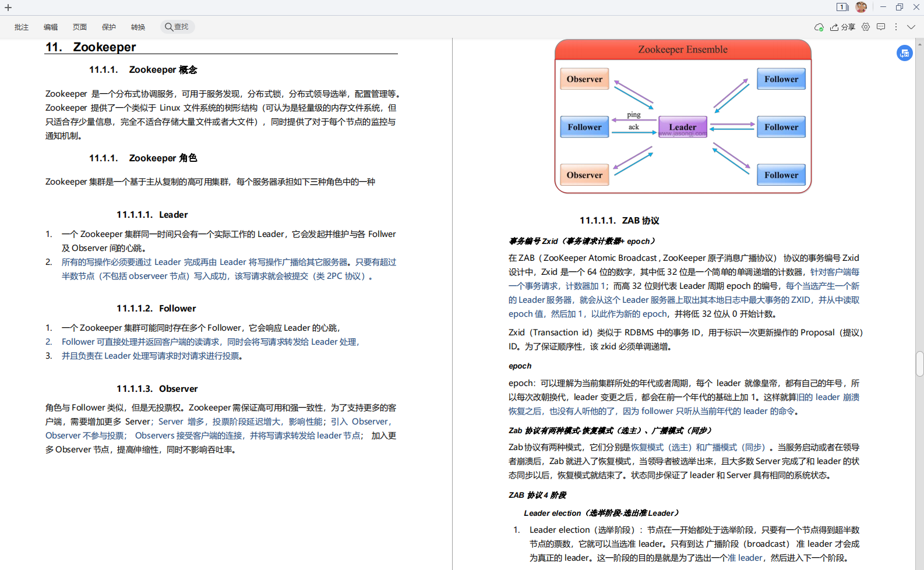Click the blue text "所有的写操作必须要通过 Leader"

point(121,263)
